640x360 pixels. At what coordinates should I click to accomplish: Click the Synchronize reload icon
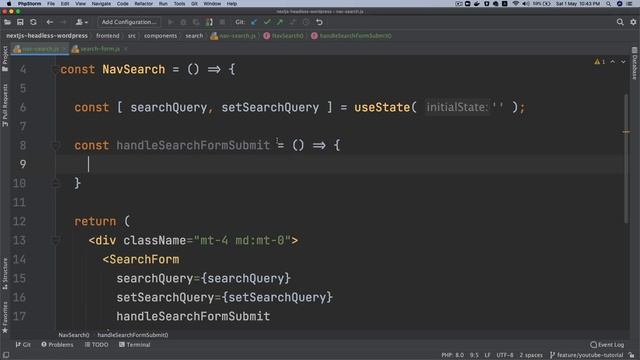(x=33, y=22)
